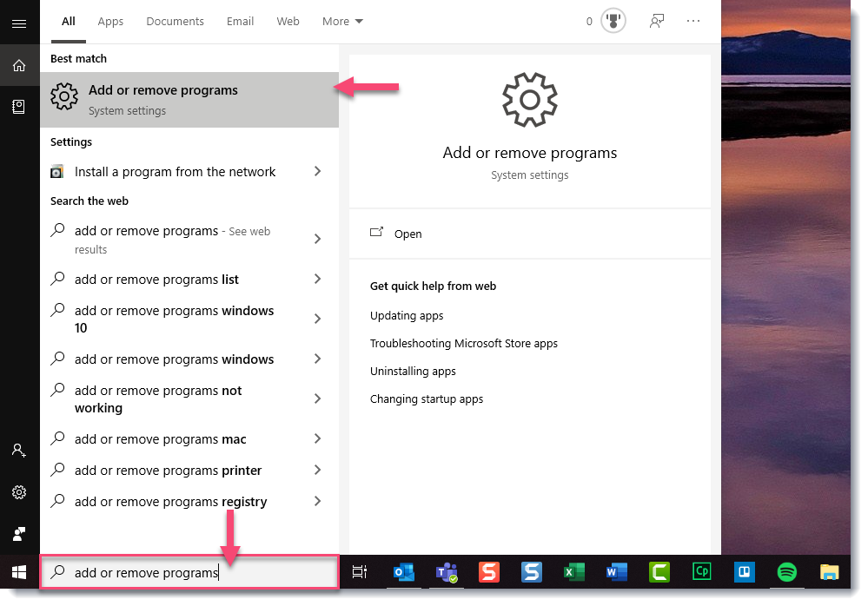Expand the More dropdown
The width and height of the screenshot is (868, 606).
[342, 22]
